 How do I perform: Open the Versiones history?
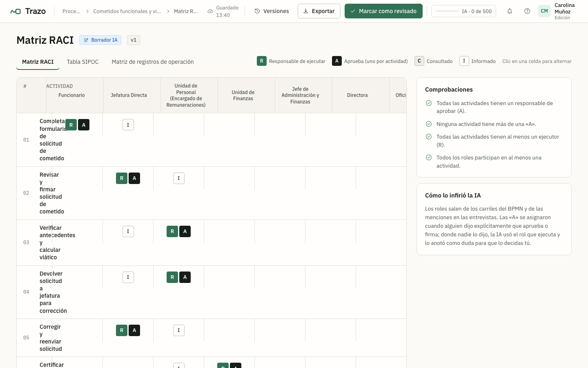(272, 11)
